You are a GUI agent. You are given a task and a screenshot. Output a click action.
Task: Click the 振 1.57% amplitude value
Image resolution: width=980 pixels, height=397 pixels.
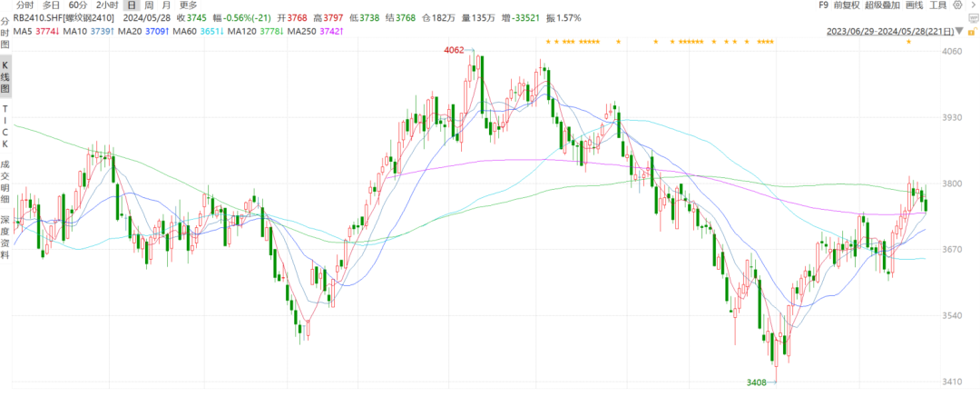(x=563, y=17)
